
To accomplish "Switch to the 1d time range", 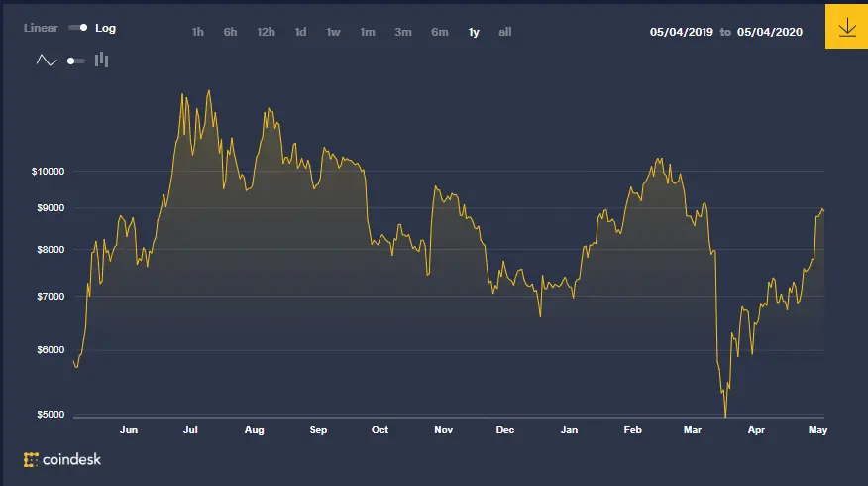I will [300, 32].
